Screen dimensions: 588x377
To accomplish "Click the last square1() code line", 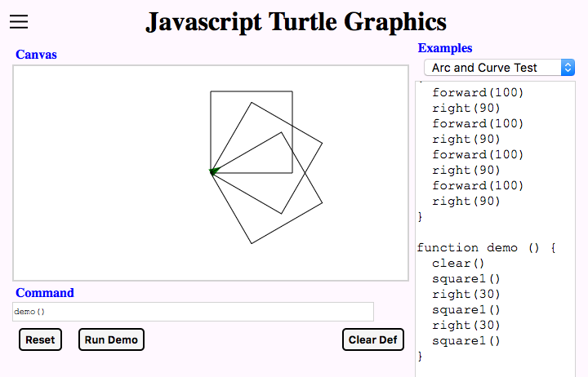I will (x=466, y=340).
